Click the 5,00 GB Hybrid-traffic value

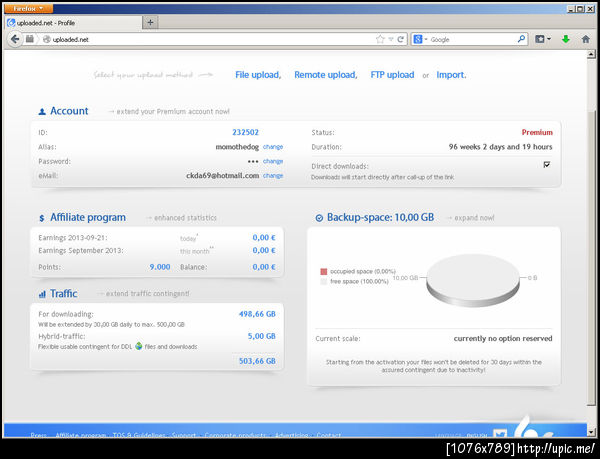261,336
